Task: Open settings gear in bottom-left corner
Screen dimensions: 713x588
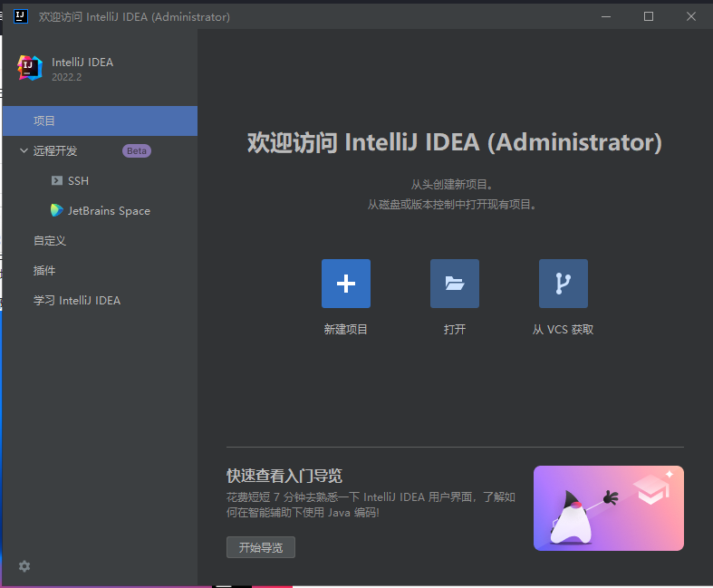Action: (x=24, y=566)
